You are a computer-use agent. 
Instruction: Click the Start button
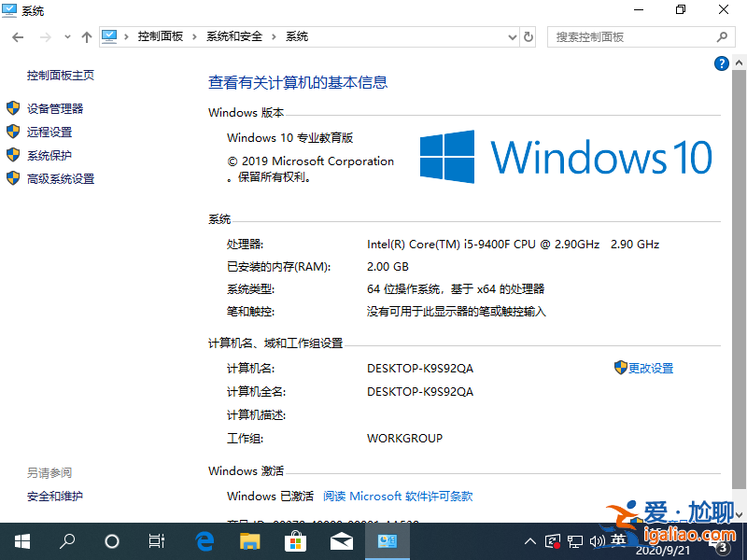[x=21, y=540]
